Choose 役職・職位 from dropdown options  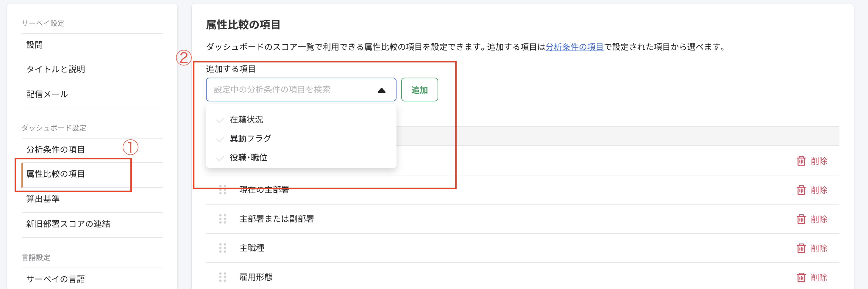pyautogui.click(x=248, y=158)
